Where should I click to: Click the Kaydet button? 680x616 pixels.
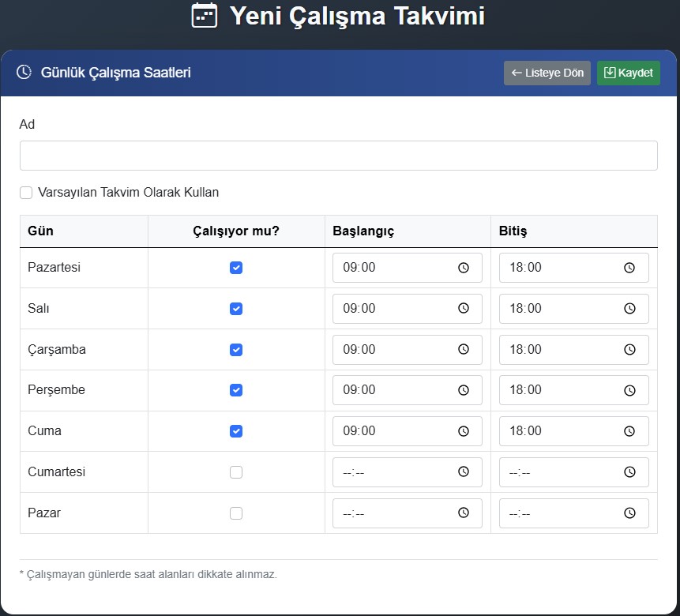(x=629, y=73)
